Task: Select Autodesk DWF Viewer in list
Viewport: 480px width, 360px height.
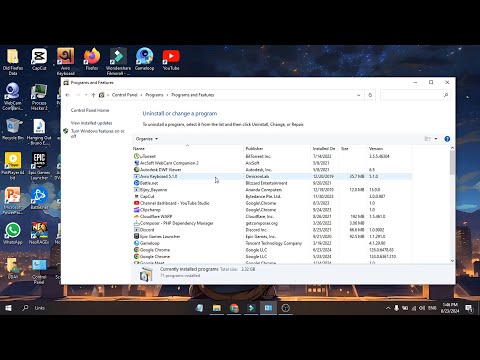Action: [272, 170]
